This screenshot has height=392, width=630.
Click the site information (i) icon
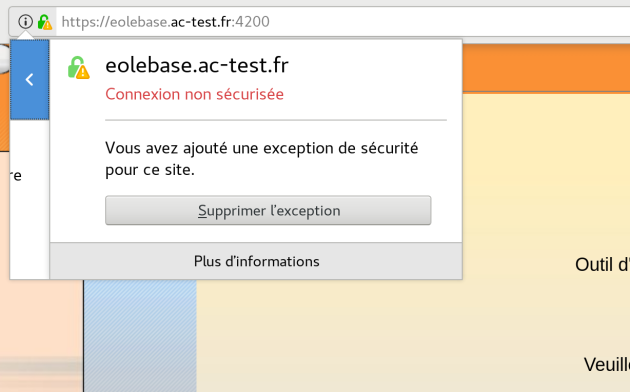[25, 21]
